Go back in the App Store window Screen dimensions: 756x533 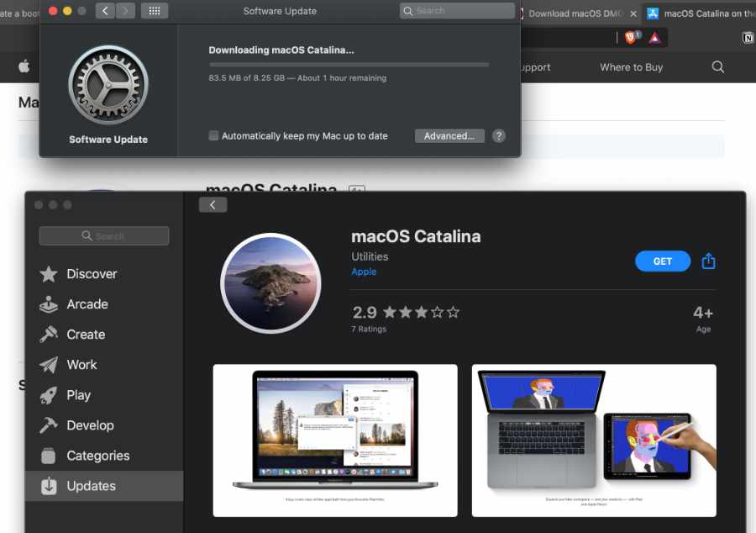coord(213,205)
